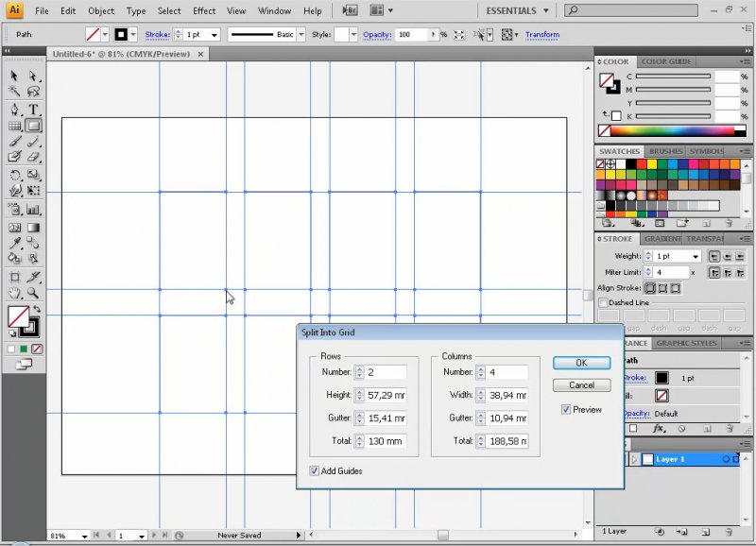Select the Type tool
756x546 pixels.
[x=34, y=109]
